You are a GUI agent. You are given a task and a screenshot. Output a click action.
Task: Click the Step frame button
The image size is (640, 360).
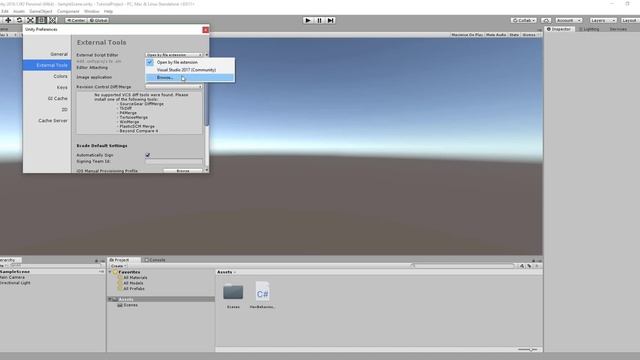click(331, 20)
